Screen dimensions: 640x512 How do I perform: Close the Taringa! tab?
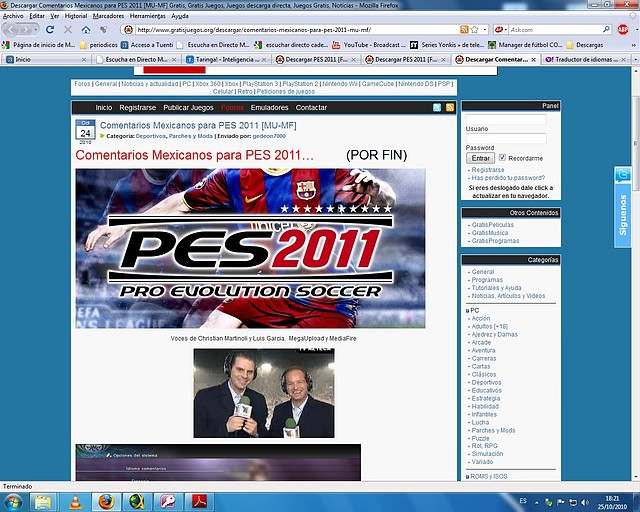pos(264,60)
